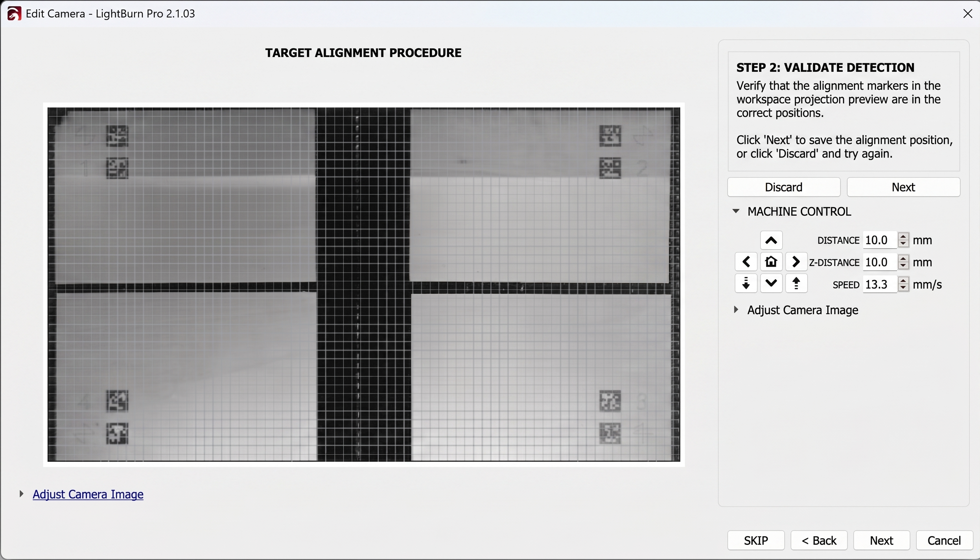Viewport: 980px width, 560px height.
Task: Jog the laser head down
Action: click(771, 284)
